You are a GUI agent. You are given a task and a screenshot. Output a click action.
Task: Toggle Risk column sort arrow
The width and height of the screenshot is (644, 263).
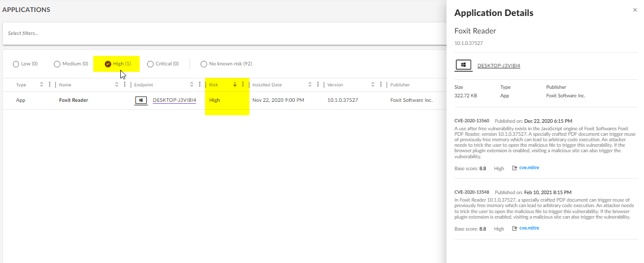235,85
